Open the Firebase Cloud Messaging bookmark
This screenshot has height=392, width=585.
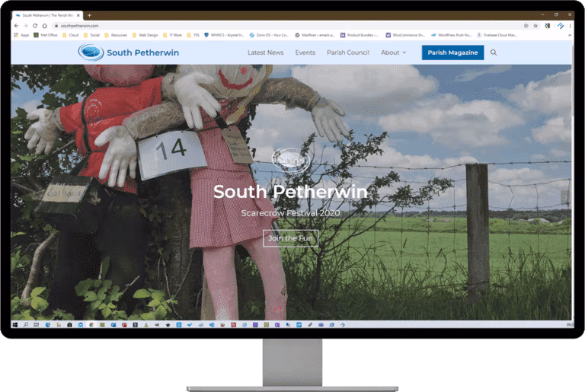tap(497, 35)
